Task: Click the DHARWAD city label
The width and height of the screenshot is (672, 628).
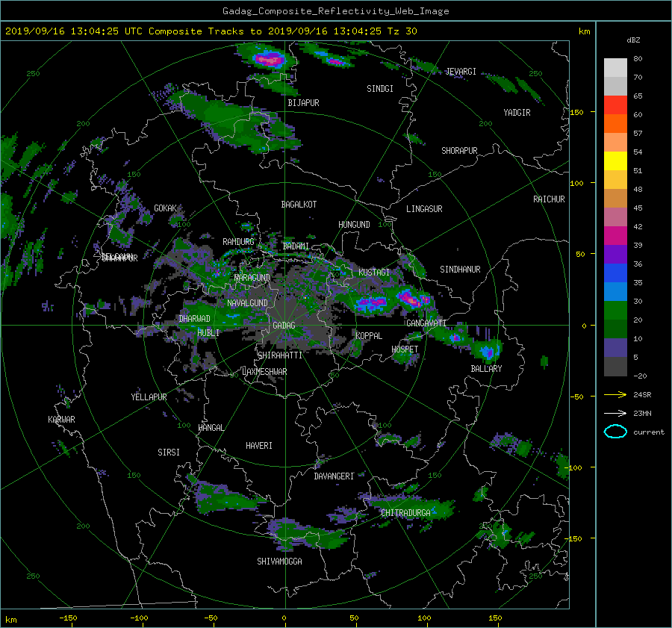Action: point(195,319)
